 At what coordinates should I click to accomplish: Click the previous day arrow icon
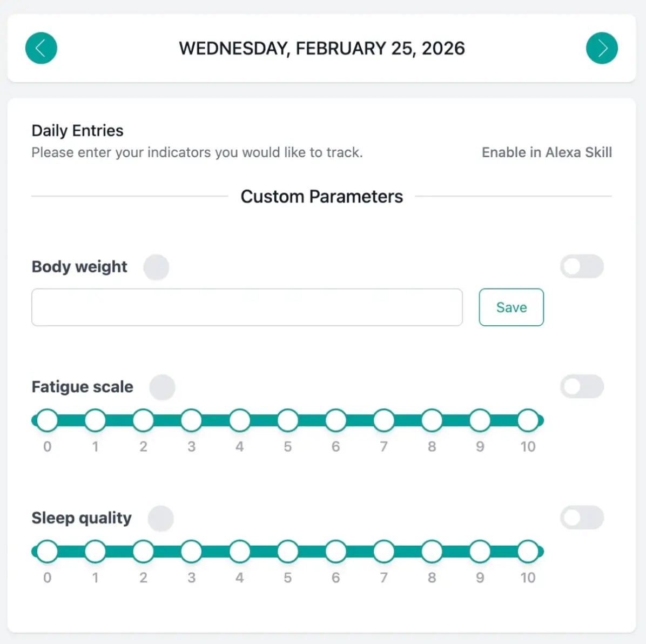(x=41, y=48)
